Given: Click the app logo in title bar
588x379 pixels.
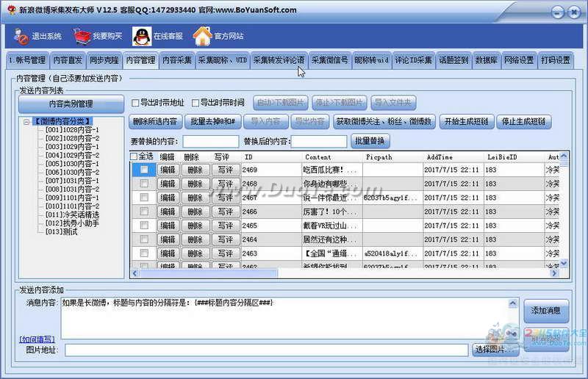Looking at the screenshot, I should [x=12, y=10].
